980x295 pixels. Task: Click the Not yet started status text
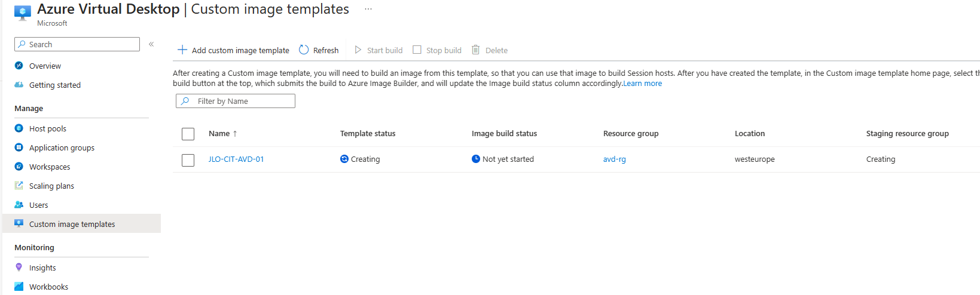click(x=508, y=159)
